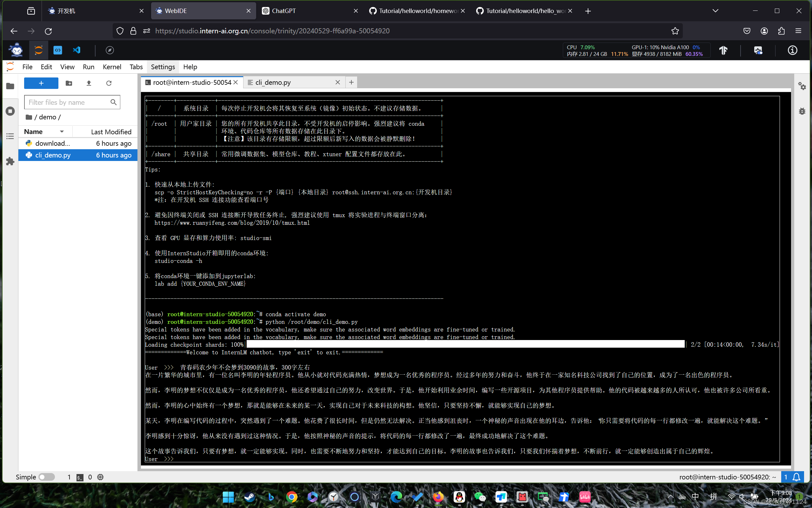Open the notifications bell in status bar
Screen dimensions: 812x508
pyautogui.click(x=796, y=477)
